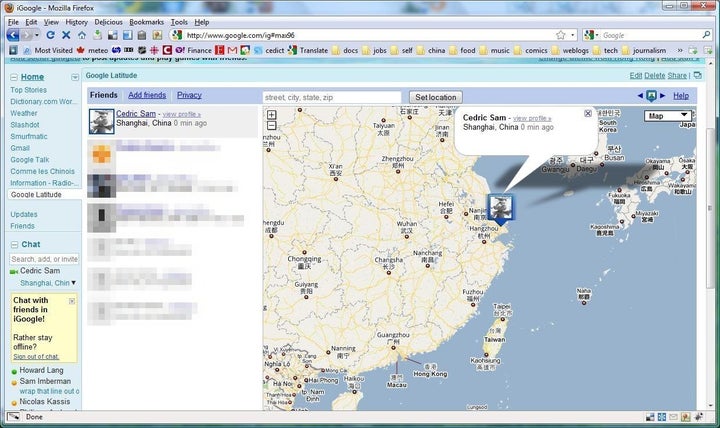Show next friend with right arrow
Image resolution: width=720 pixels, height=428 pixels.
click(663, 96)
